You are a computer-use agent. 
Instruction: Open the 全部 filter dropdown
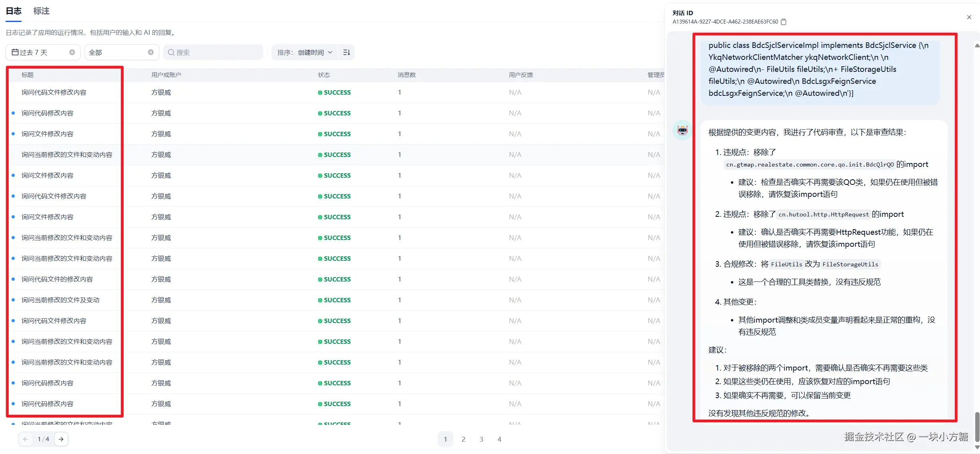click(x=116, y=52)
